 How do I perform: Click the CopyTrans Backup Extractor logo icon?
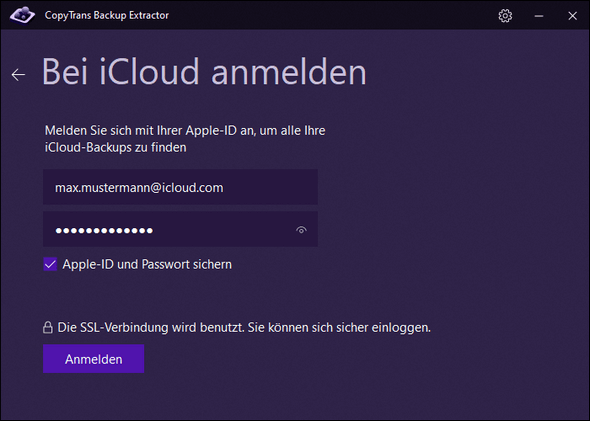23,15
